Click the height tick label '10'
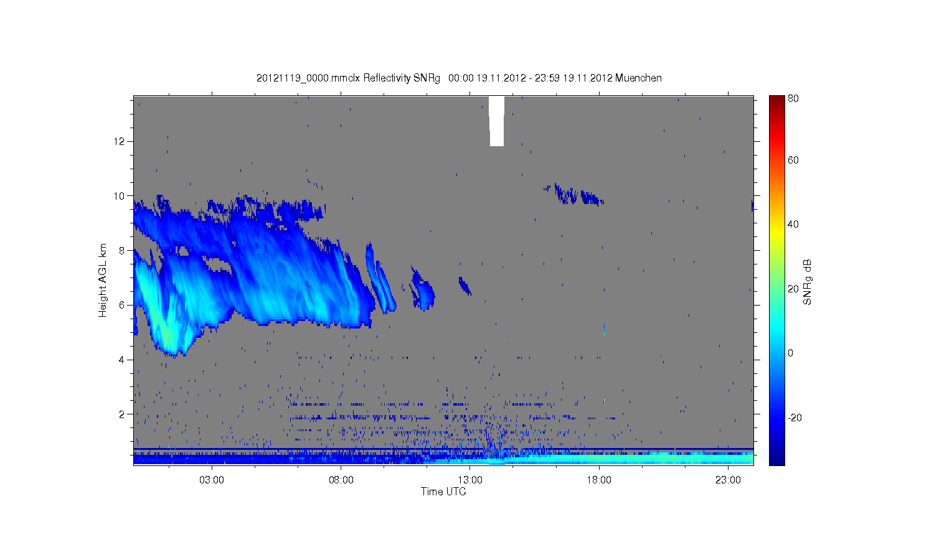The image size is (934, 560). (x=119, y=196)
